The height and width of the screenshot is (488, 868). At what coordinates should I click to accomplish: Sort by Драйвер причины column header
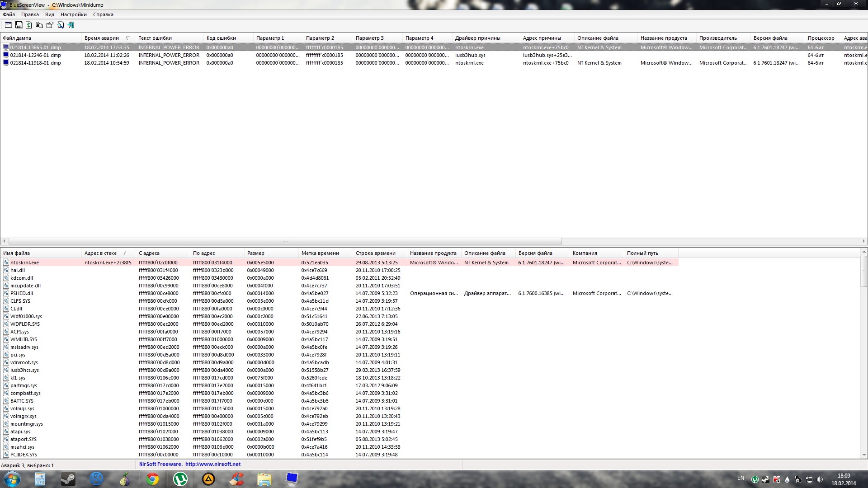[477, 38]
